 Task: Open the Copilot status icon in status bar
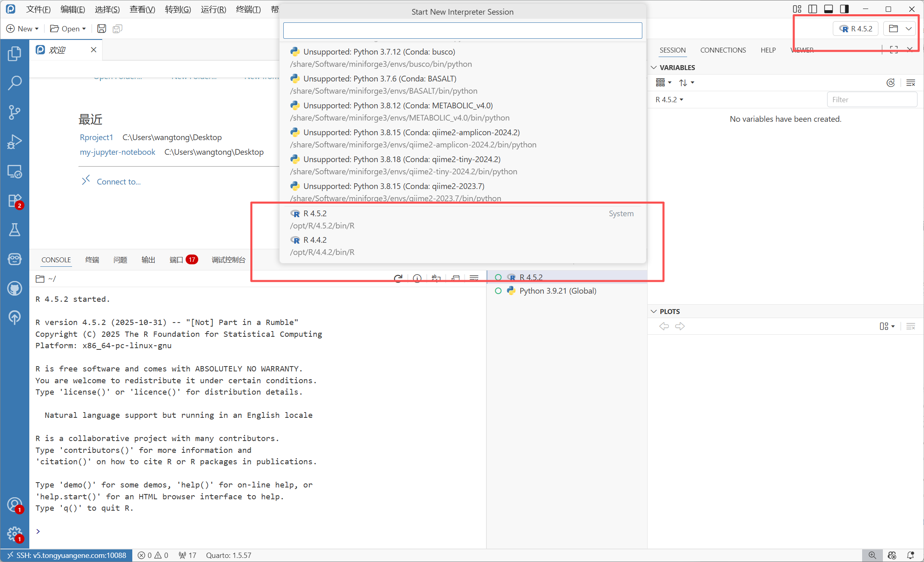[x=892, y=555]
